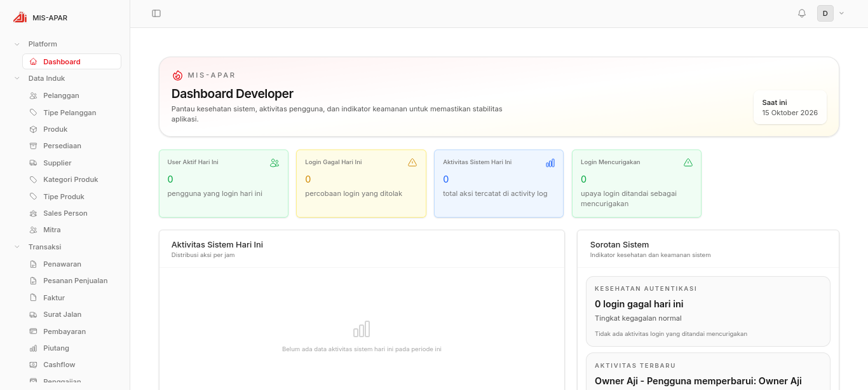The height and width of the screenshot is (390, 868).
Task: Click MIS-APAR app name in sidebar
Action: (50, 18)
